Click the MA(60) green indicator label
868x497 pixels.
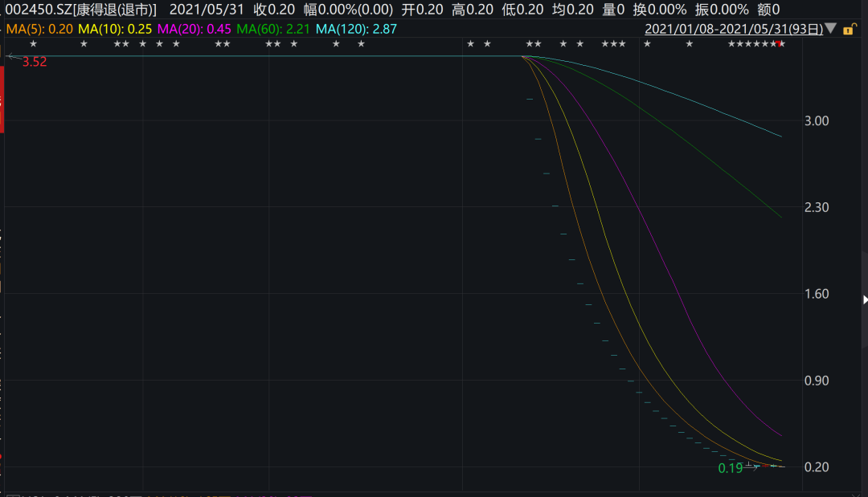point(273,29)
